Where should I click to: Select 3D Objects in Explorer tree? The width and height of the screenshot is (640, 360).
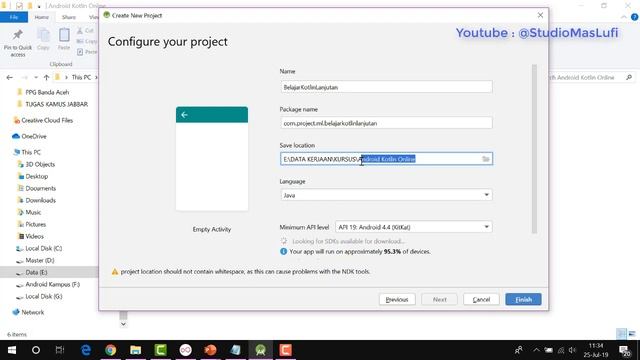tap(40, 164)
